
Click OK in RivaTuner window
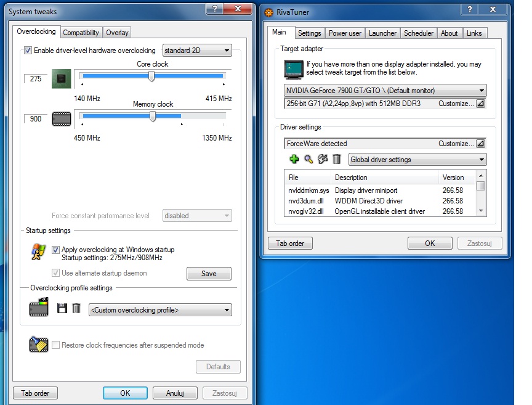tap(430, 243)
